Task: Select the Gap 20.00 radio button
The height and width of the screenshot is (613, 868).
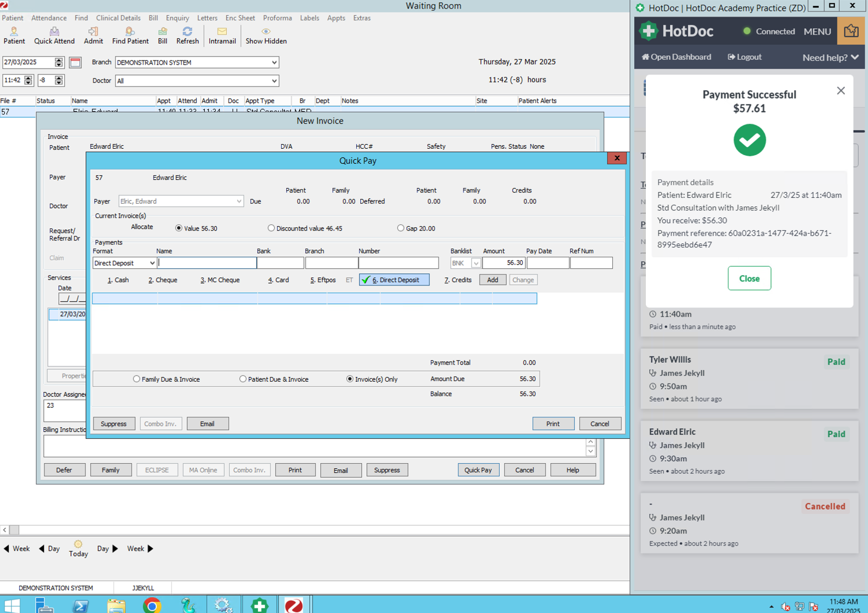Action: (x=401, y=228)
